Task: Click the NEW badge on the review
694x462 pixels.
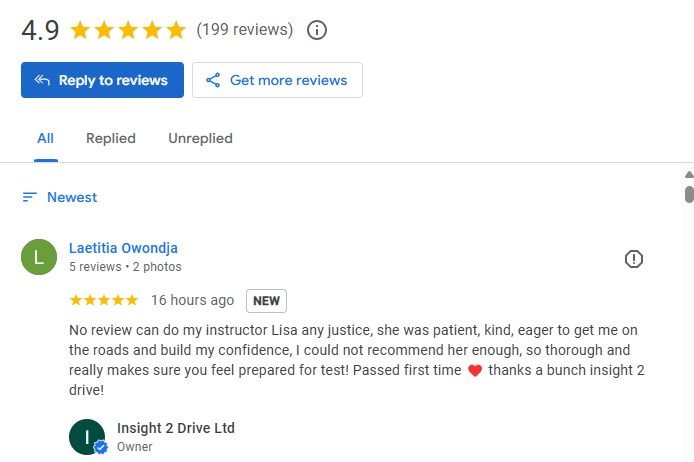Action: click(266, 300)
